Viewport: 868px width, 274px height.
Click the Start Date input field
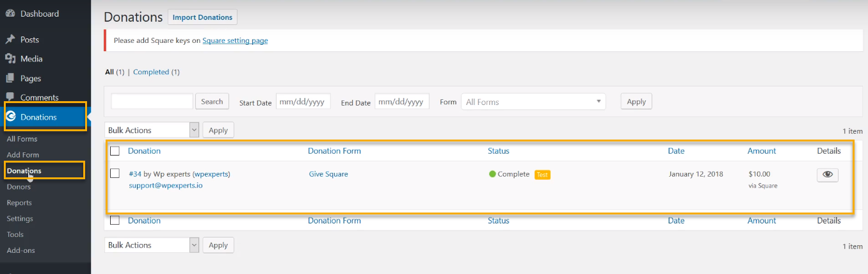[303, 102]
